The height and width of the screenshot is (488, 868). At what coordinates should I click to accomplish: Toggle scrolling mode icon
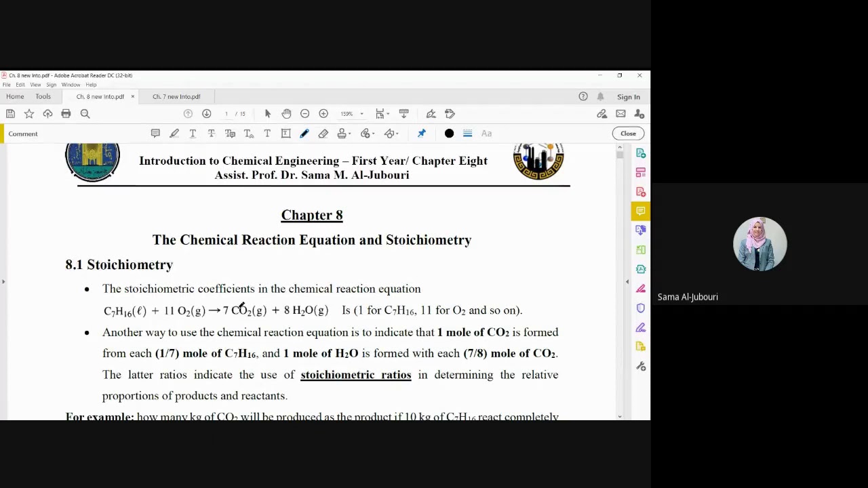coord(403,114)
